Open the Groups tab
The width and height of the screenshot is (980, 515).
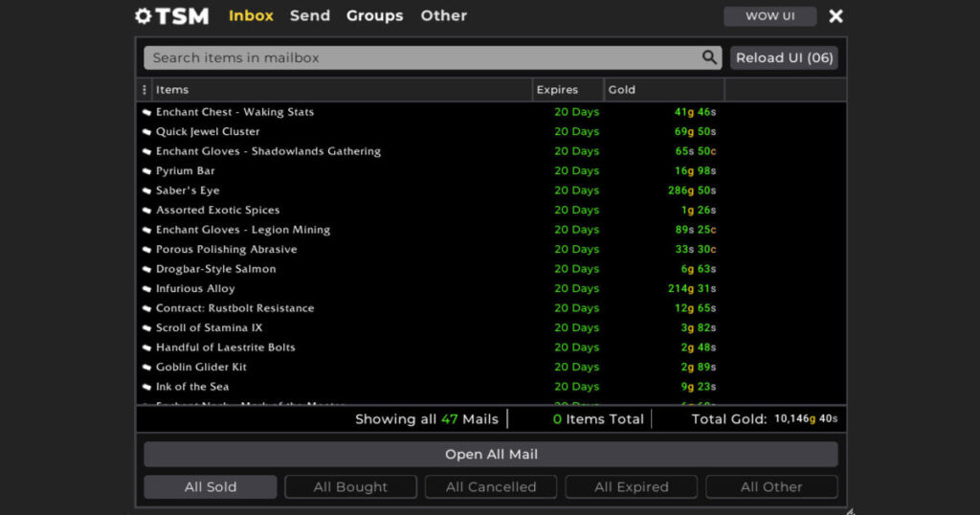[x=374, y=16]
